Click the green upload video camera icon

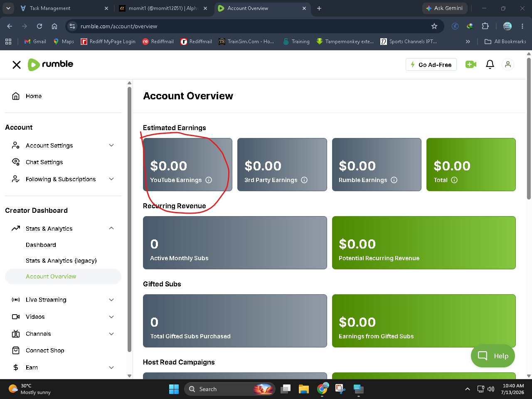[x=471, y=64]
